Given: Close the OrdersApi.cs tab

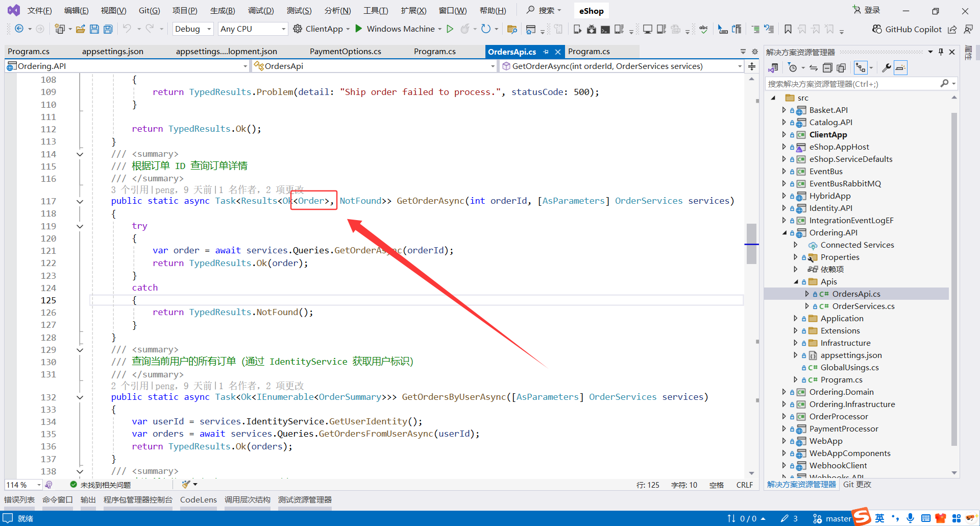Looking at the screenshot, I should 558,52.
